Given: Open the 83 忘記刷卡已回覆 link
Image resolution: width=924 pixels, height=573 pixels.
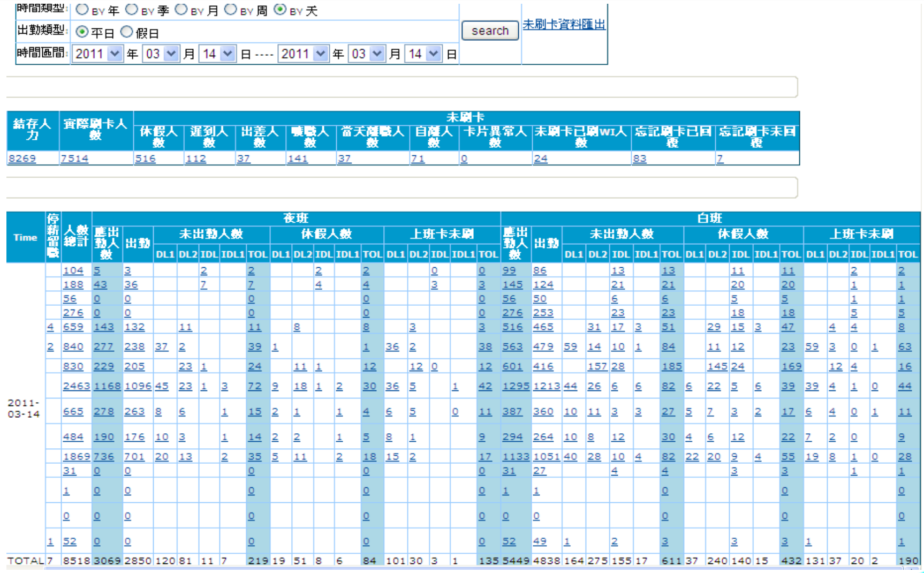Looking at the screenshot, I should point(639,159).
